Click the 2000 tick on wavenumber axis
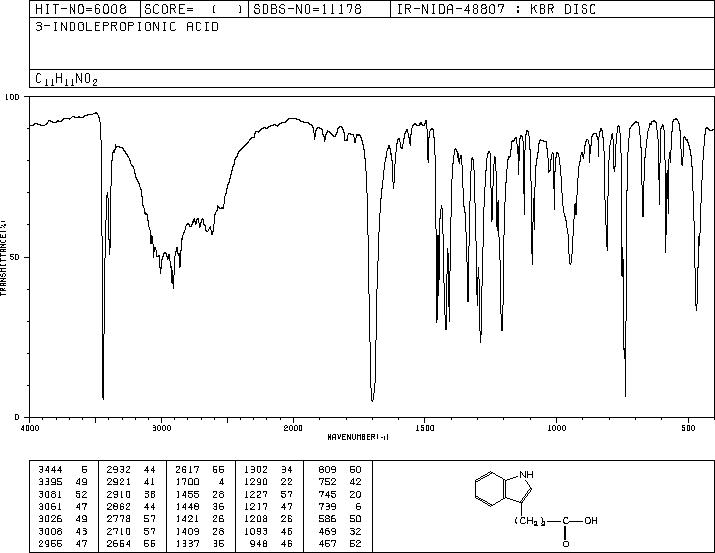This screenshot has width=715, height=553. click(x=293, y=428)
